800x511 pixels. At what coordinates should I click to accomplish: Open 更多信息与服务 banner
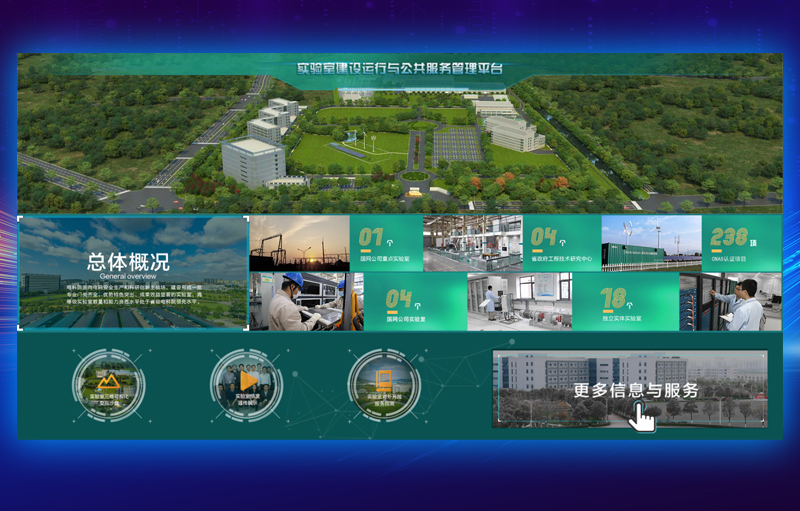click(x=630, y=389)
